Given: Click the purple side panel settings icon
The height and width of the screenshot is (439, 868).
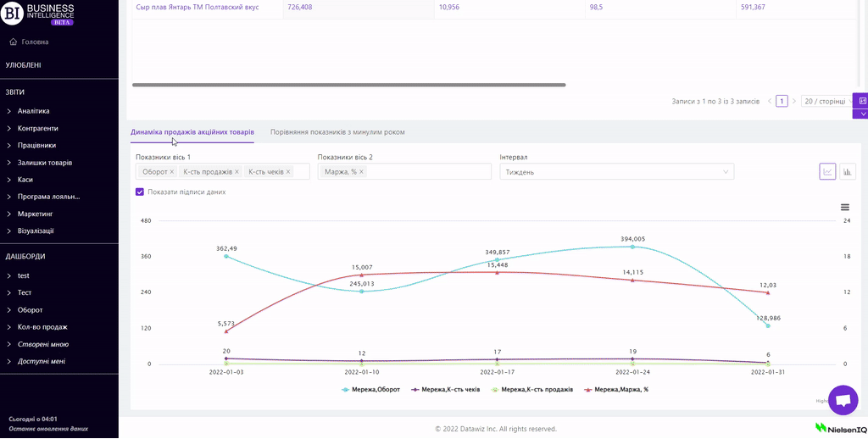Looking at the screenshot, I should click(861, 101).
